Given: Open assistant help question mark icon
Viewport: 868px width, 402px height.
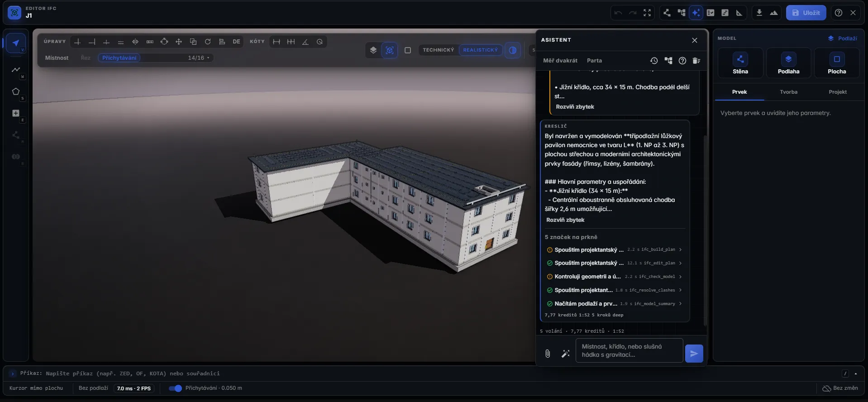Looking at the screenshot, I should 682,61.
